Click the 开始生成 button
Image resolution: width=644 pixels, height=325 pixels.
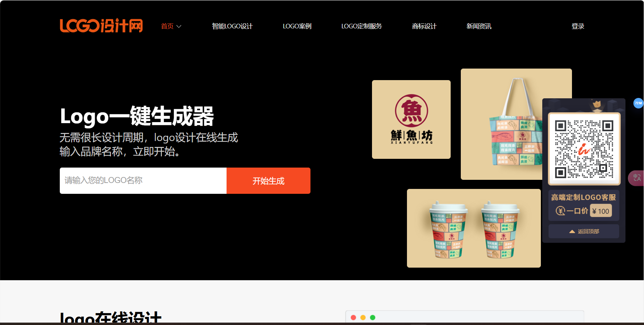268,181
